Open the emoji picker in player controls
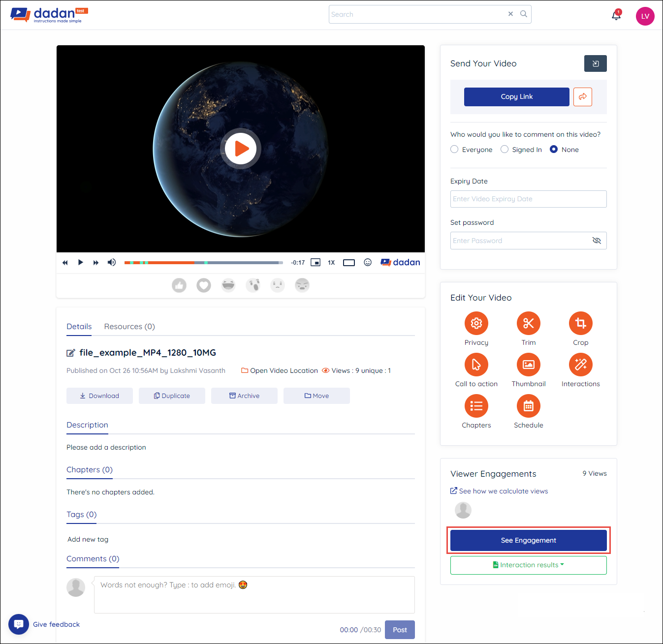 (368, 262)
